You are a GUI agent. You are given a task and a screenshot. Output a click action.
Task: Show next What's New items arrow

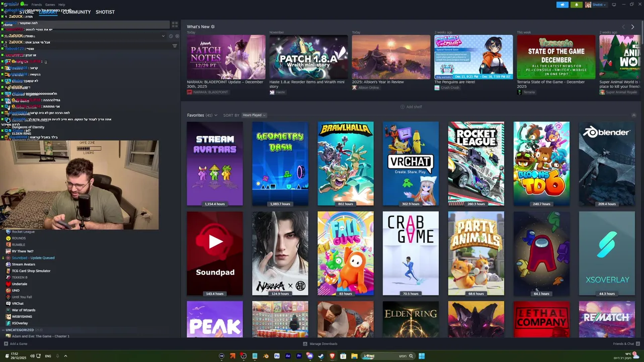coord(632,27)
